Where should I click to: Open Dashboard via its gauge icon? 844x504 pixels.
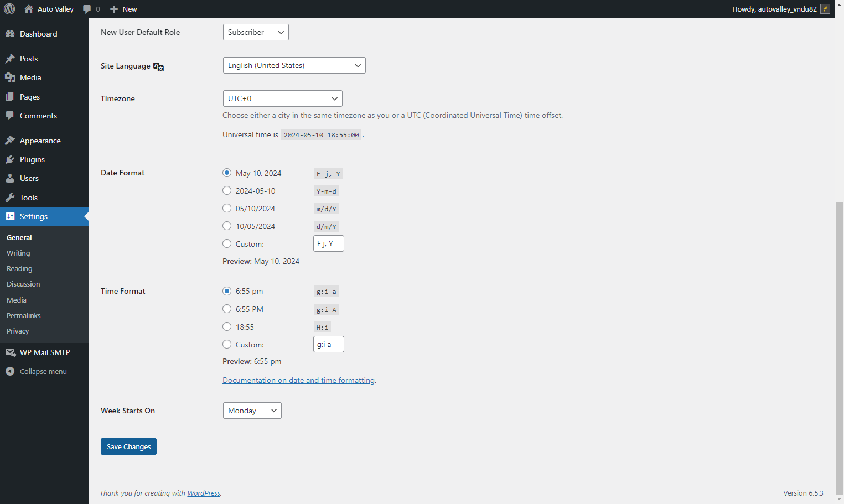[10, 34]
